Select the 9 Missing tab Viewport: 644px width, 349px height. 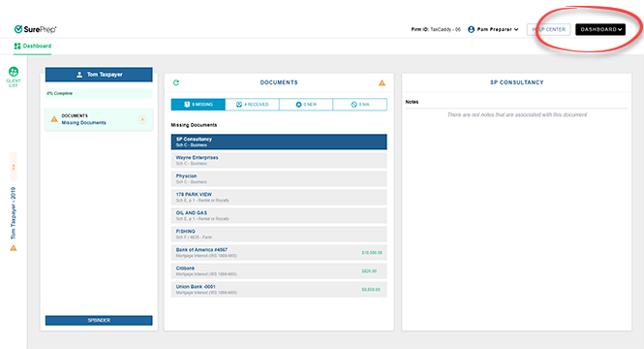(x=199, y=105)
